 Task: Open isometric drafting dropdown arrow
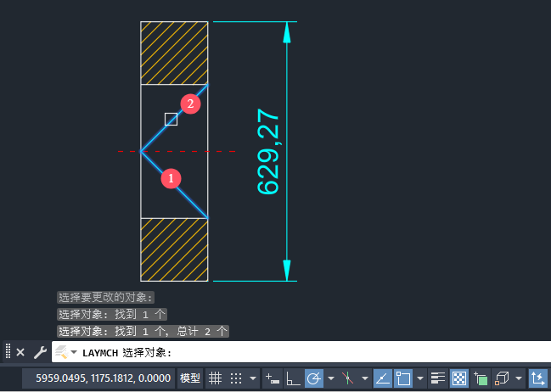[x=365, y=378]
